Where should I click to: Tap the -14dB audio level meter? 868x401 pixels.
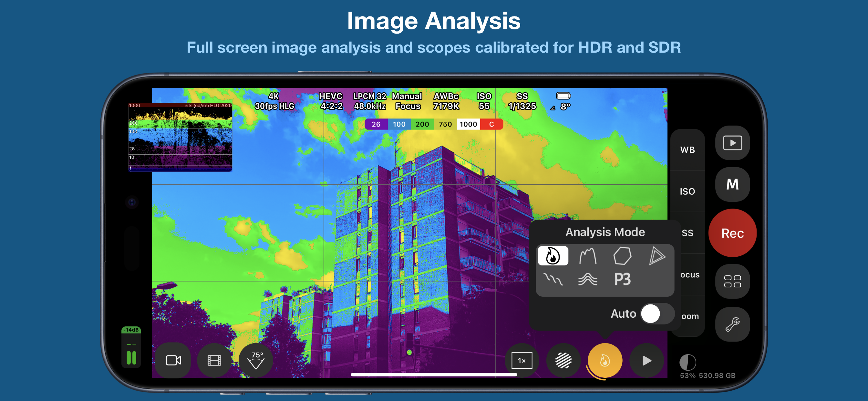tap(131, 347)
